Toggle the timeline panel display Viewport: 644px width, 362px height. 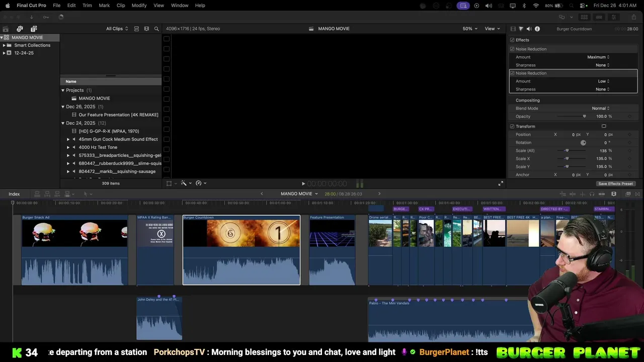point(599,17)
